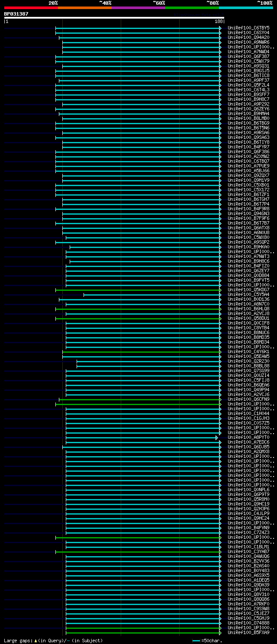Go to UniRef100_Q58DU1 hit
The height and width of the screenshot is (644, 277).
(x=248, y=319)
